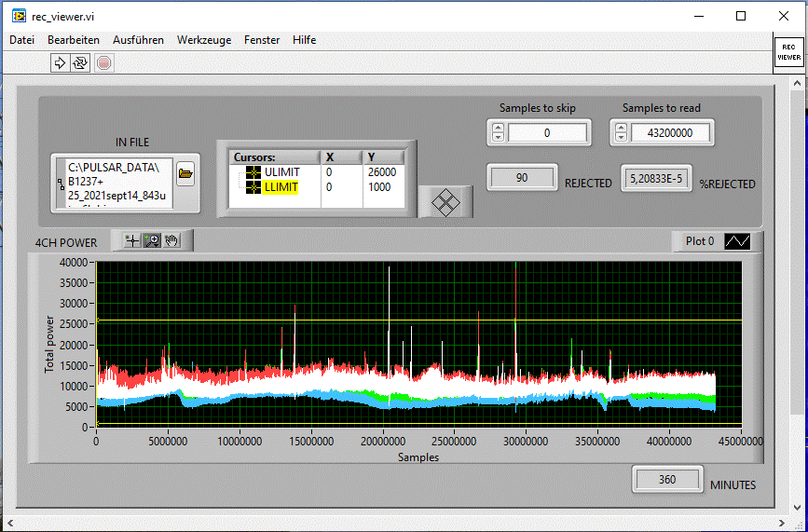Click the lower yellow LLIMIT cursor line

click(418, 423)
